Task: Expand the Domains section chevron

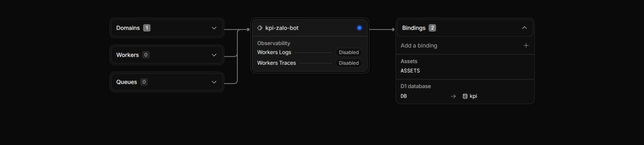Action: coord(214,28)
